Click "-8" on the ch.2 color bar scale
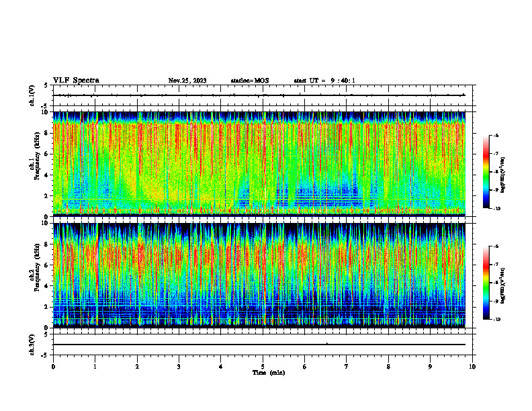The width and height of the screenshot is (532, 411). coord(496,283)
